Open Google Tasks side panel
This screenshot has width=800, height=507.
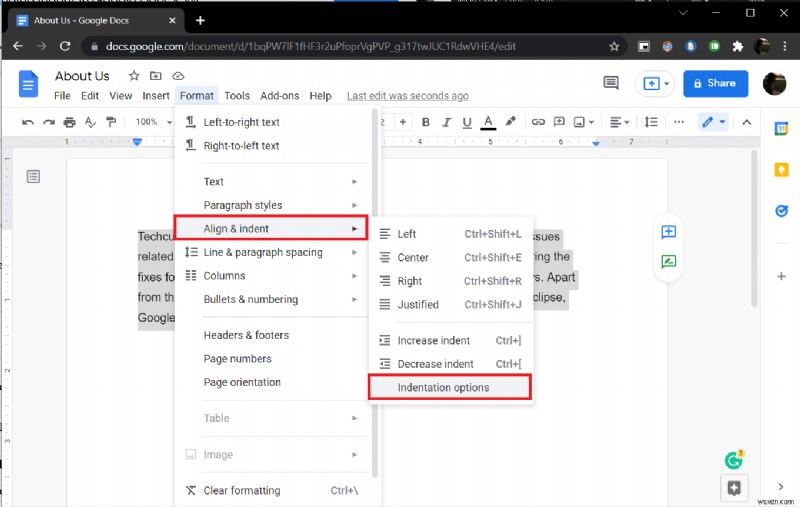click(781, 210)
